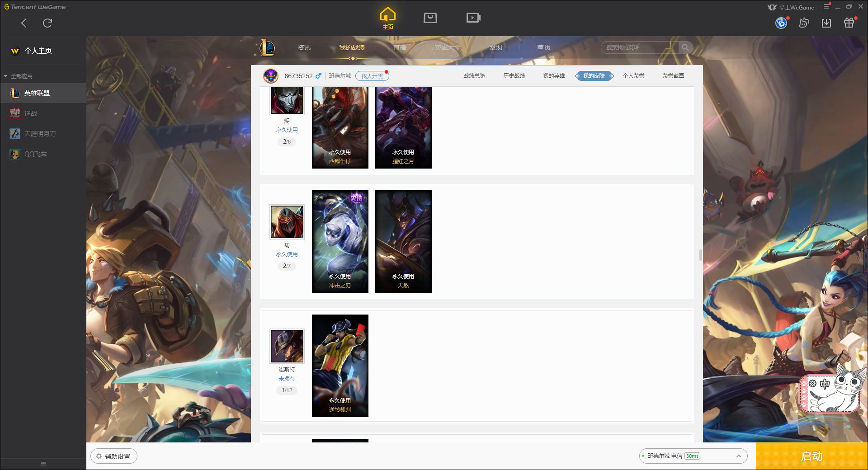
Task: Switch to 个人荣誉 section
Action: click(x=633, y=76)
